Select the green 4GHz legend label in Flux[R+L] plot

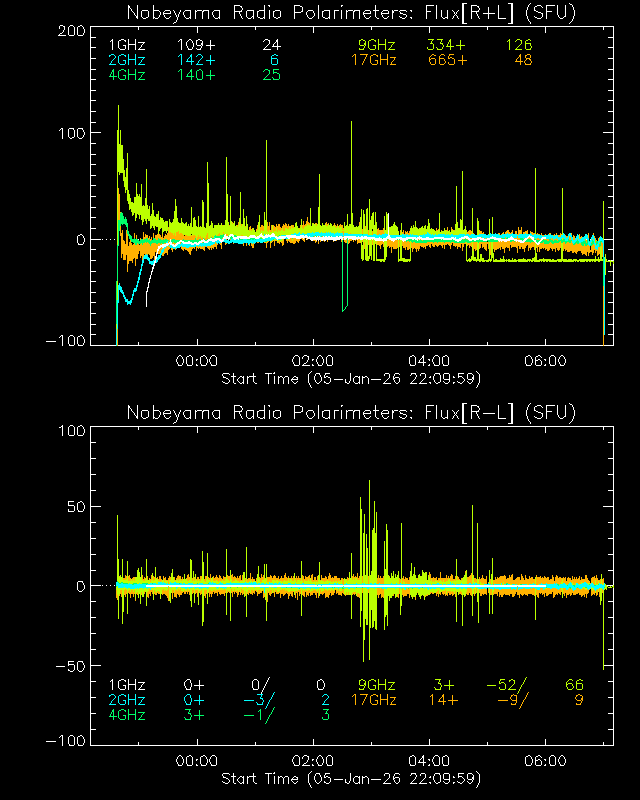pos(127,77)
